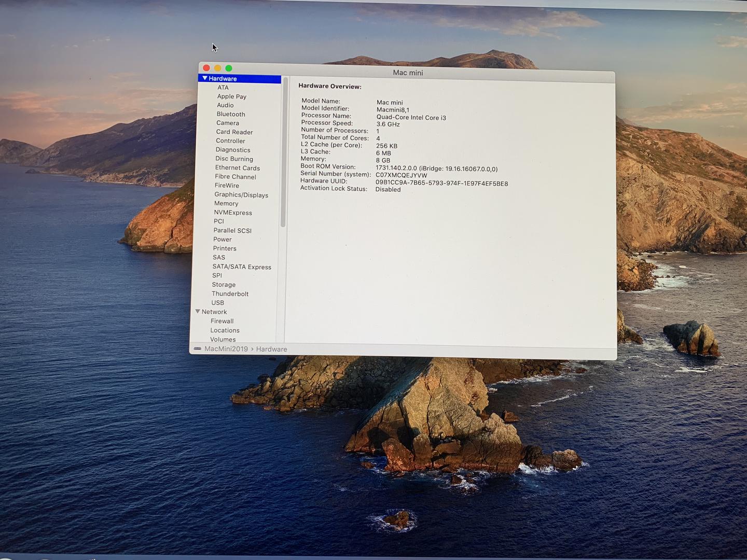Open NVMExpress section
747x560 pixels.
pyautogui.click(x=233, y=213)
